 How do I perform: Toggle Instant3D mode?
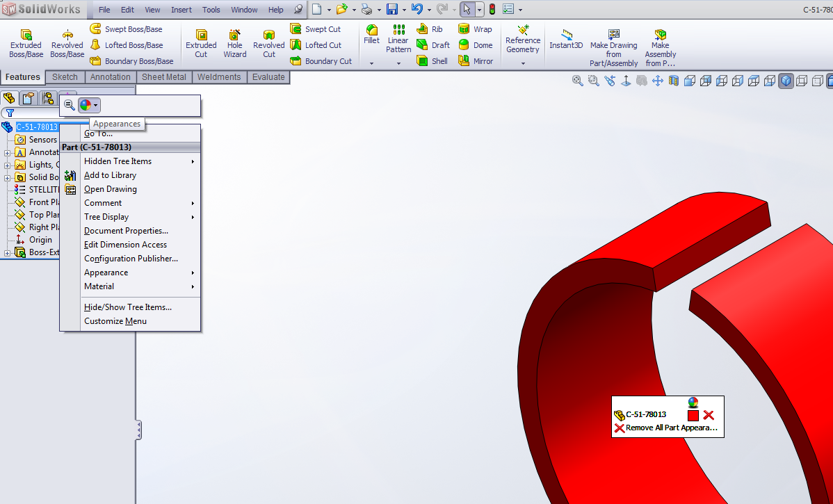(x=566, y=40)
